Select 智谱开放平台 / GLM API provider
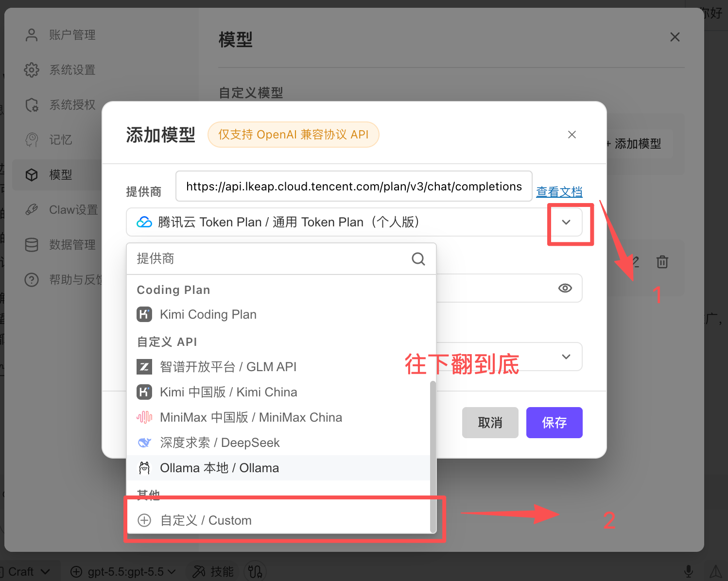Screen dimensions: 728x581 pos(278,367)
